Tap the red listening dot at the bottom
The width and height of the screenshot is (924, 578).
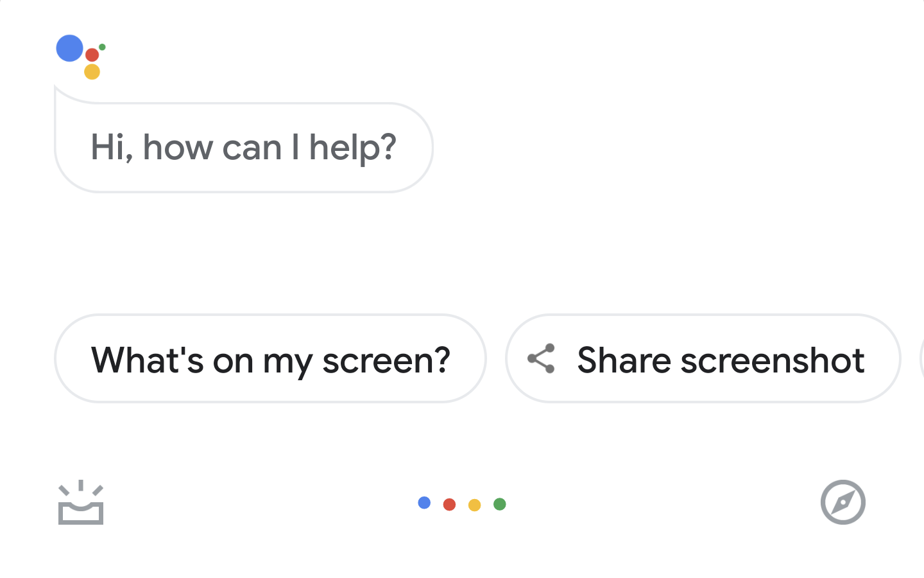[449, 505]
